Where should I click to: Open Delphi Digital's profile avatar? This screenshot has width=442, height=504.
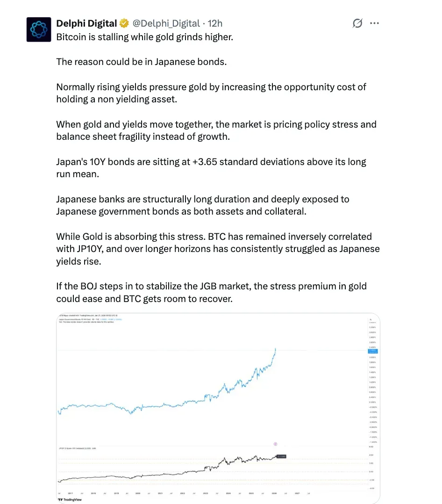click(x=39, y=29)
